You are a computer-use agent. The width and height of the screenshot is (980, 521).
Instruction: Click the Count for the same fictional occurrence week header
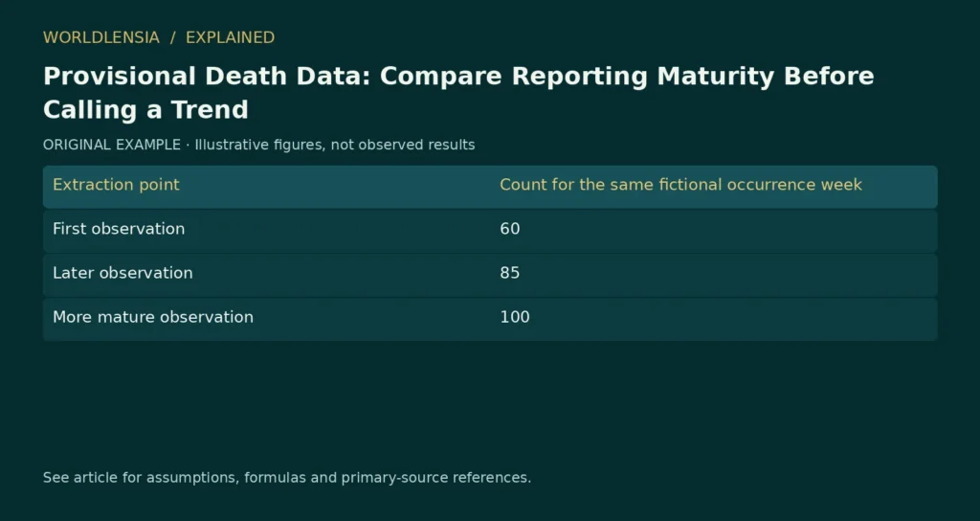click(680, 185)
